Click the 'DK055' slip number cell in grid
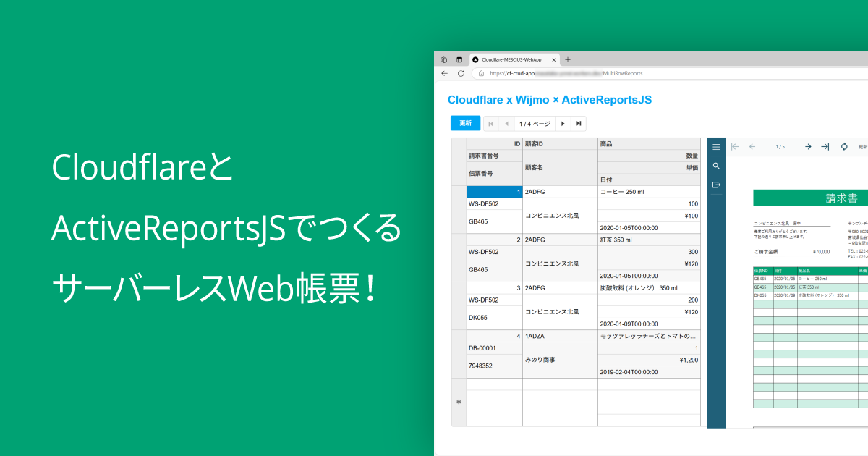 (x=494, y=318)
